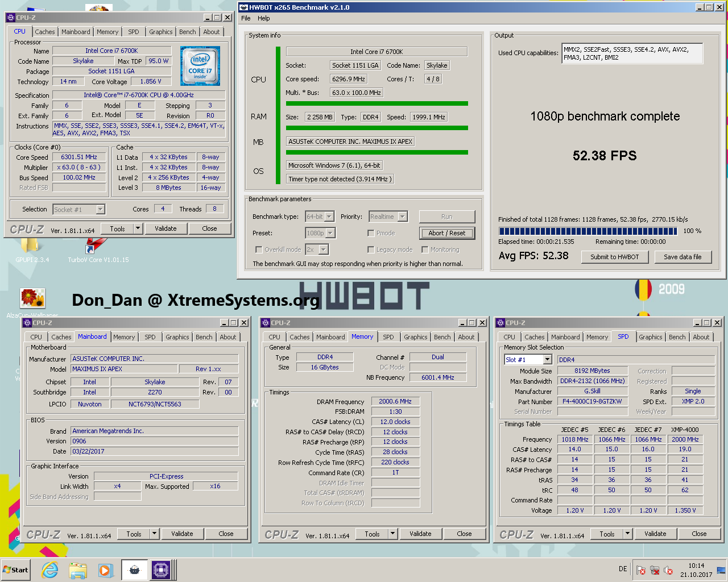Click the Used CPU capabilities text box
728x582 pixels.
tap(632, 53)
